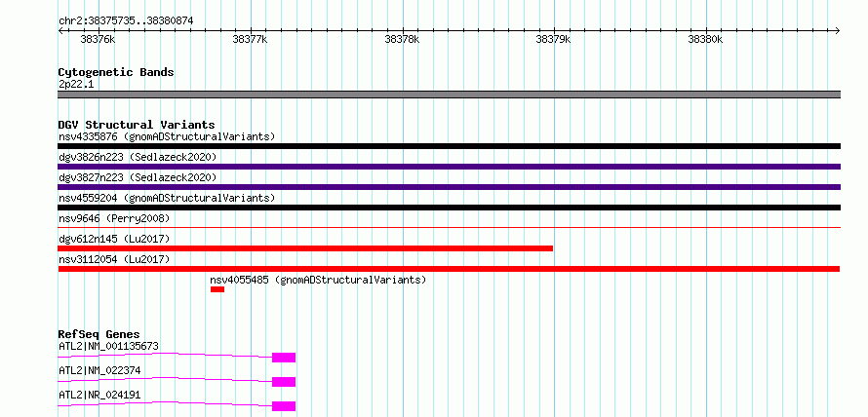Viewport: 868px width, 417px height.
Task: Select the magenta exon of ATL2|NM_001135673
Action: click(x=284, y=358)
